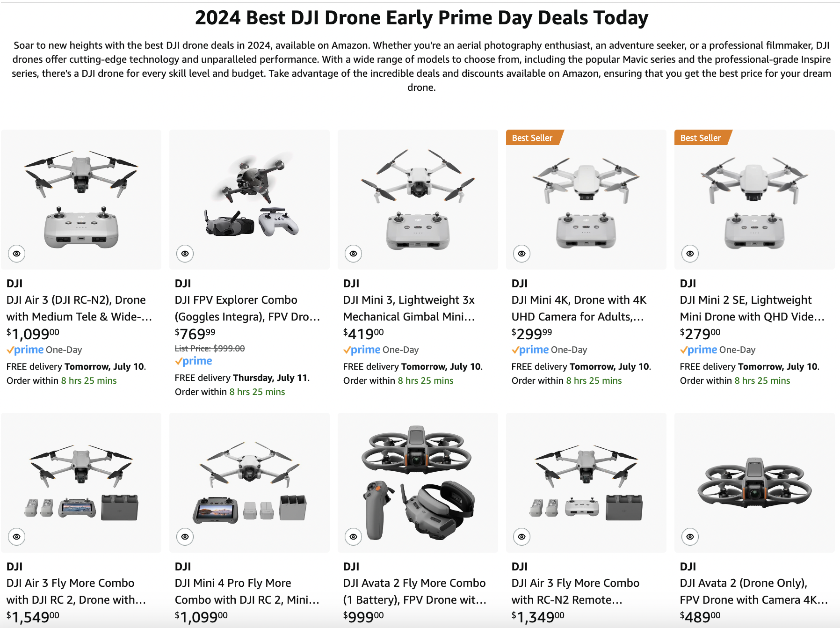
Task: Click quick look icon on Mini 4 Pro Combo
Action: 185,537
